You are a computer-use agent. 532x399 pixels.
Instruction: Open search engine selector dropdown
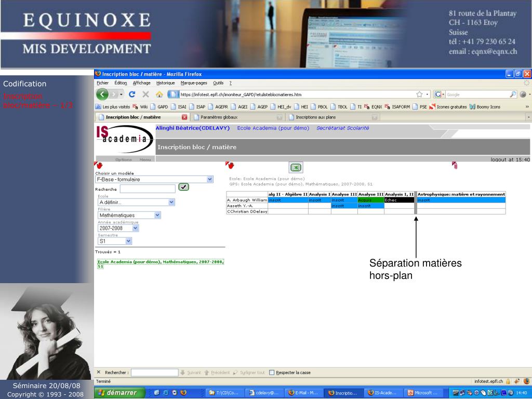(440, 95)
